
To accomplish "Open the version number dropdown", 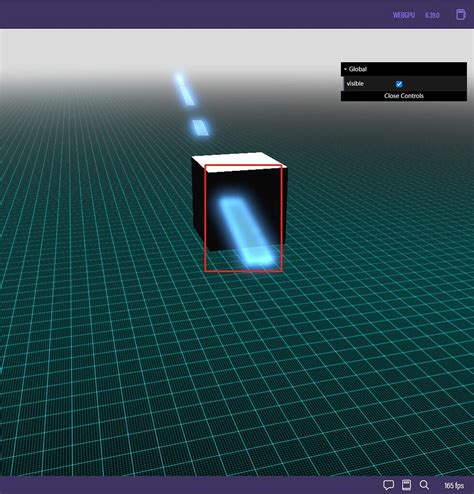I will tap(432, 15).
